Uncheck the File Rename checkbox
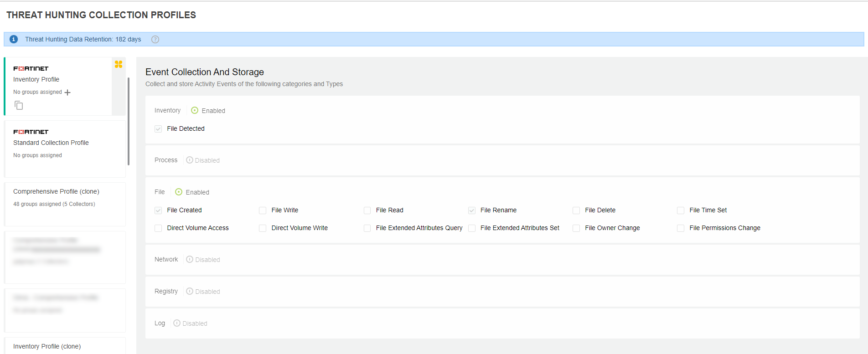 click(x=472, y=210)
